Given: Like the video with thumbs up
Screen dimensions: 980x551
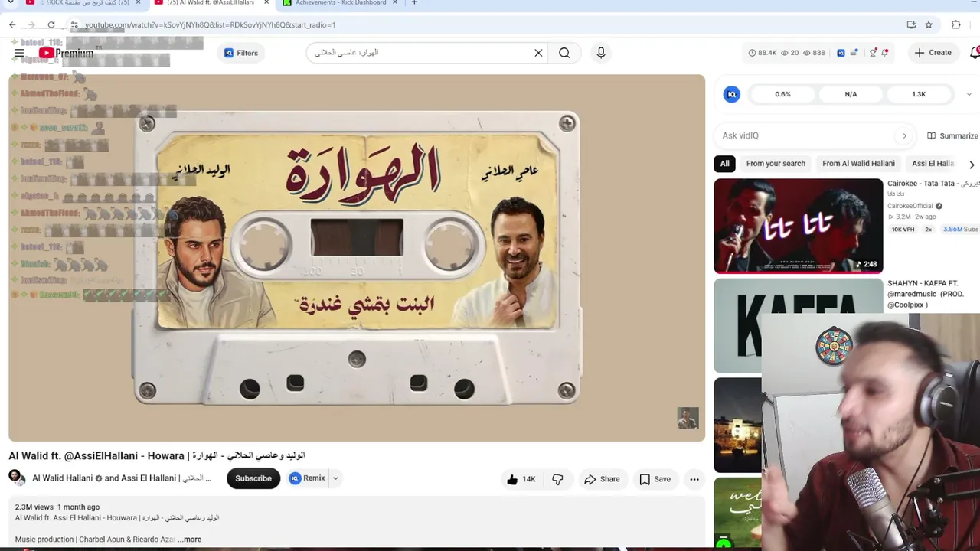Looking at the screenshot, I should click(x=521, y=479).
